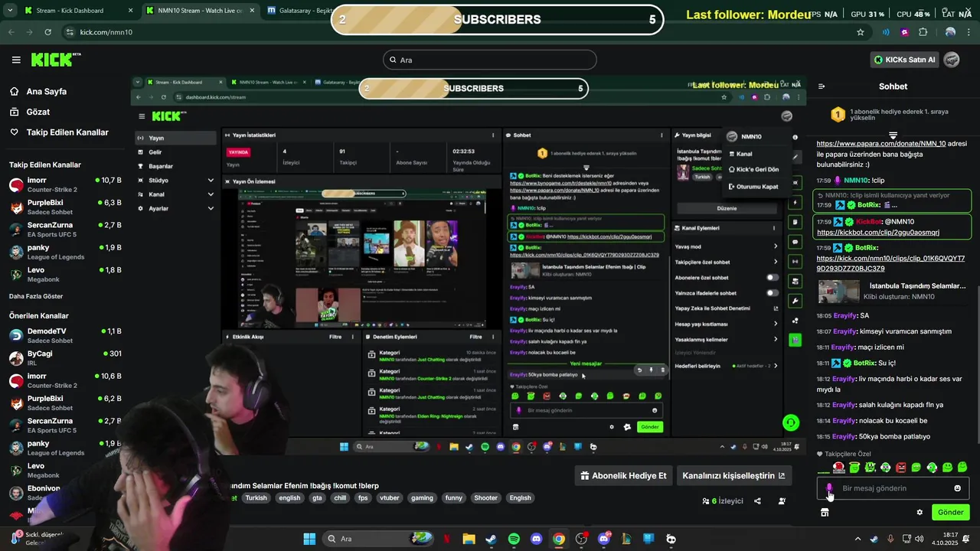Click the funny tag

click(454, 497)
